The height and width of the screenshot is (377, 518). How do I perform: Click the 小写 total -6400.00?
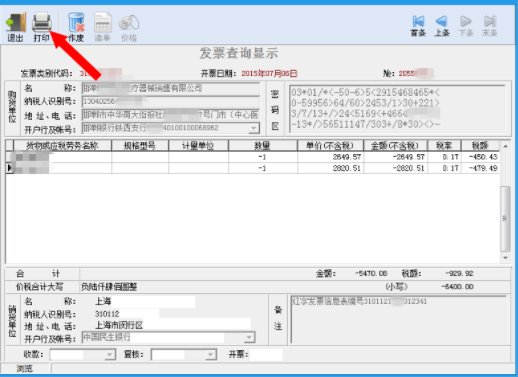tap(457, 287)
